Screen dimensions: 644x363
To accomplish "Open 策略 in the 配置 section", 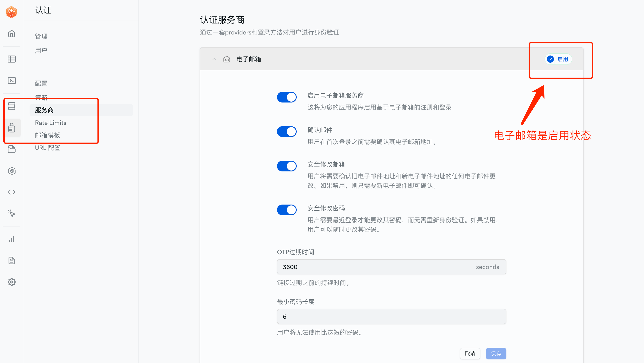I will (x=41, y=97).
